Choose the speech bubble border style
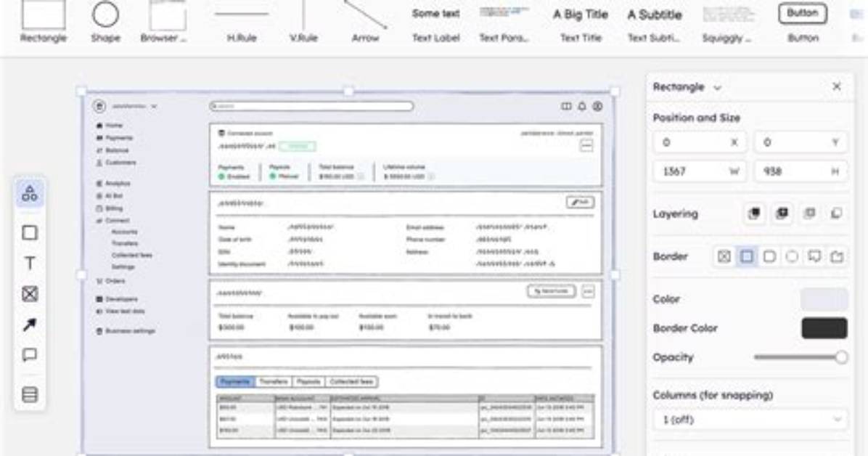 [814, 256]
